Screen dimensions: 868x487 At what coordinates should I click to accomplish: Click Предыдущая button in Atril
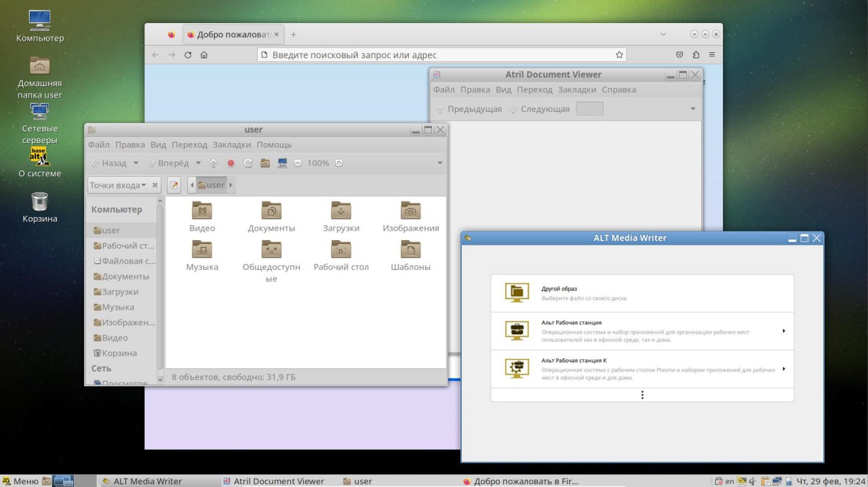click(469, 109)
